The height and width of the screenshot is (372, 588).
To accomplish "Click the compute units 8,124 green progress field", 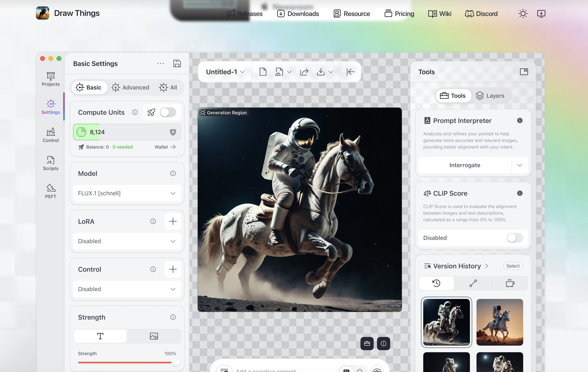I will tap(127, 132).
